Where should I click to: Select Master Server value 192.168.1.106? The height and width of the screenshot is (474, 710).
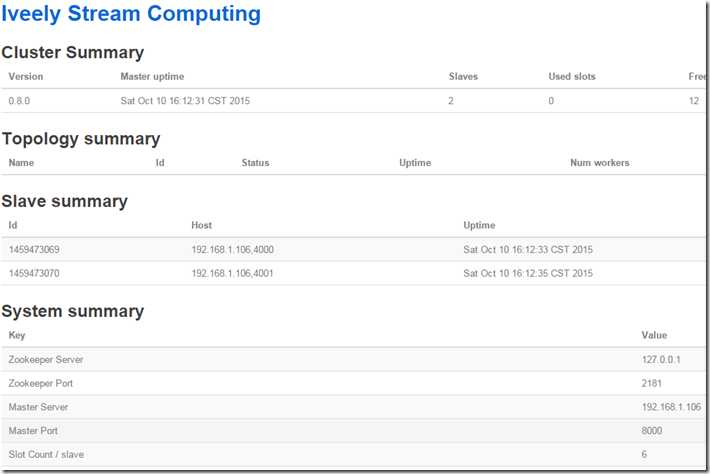(671, 407)
